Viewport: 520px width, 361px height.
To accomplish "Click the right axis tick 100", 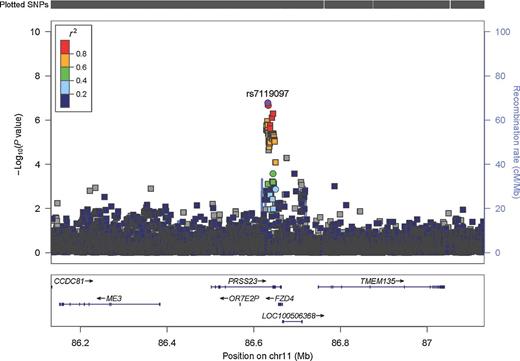I will pos(502,32).
